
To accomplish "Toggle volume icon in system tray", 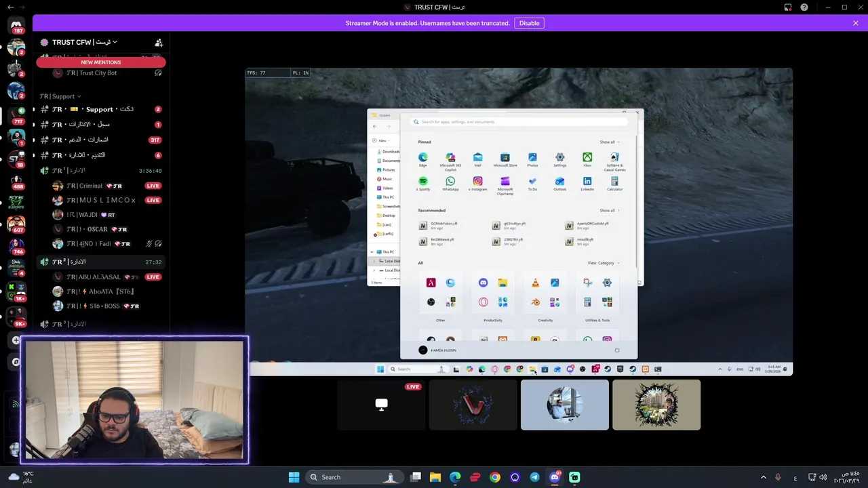I will click(823, 477).
